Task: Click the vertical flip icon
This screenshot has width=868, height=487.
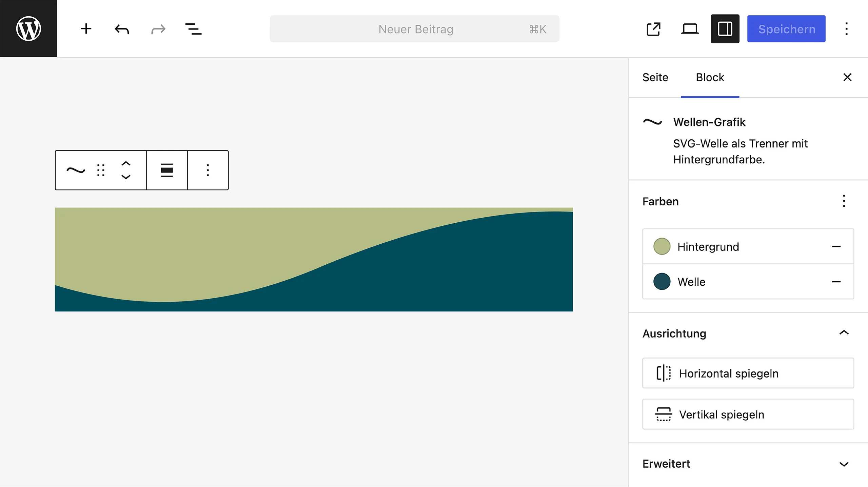Action: [664, 414]
